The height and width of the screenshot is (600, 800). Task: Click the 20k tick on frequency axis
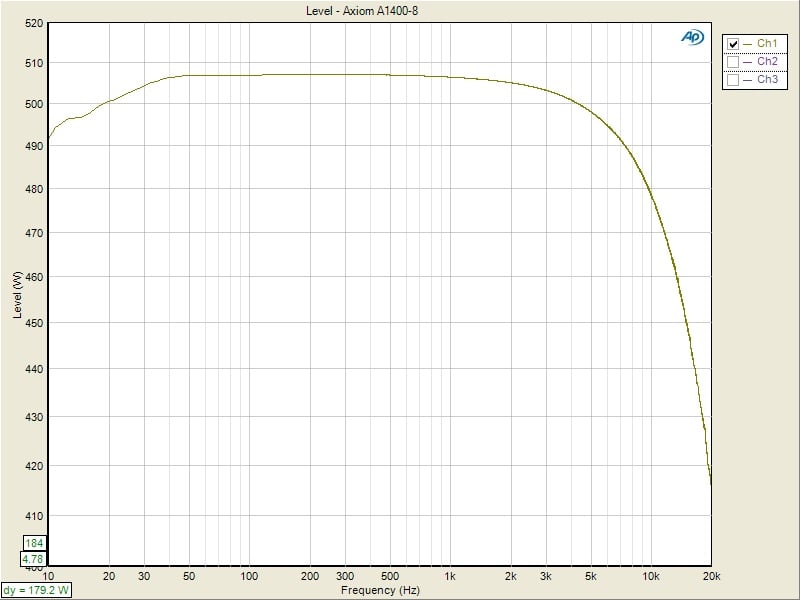coord(711,577)
